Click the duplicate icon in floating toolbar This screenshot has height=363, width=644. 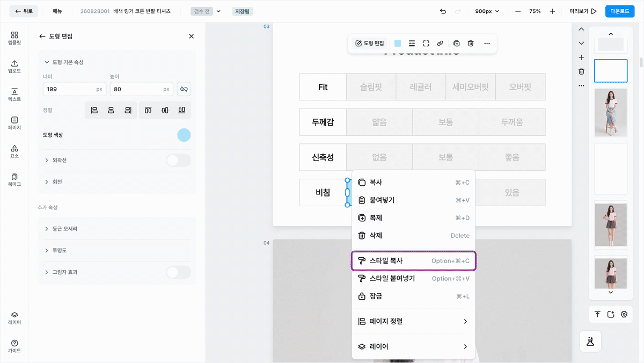coord(457,43)
